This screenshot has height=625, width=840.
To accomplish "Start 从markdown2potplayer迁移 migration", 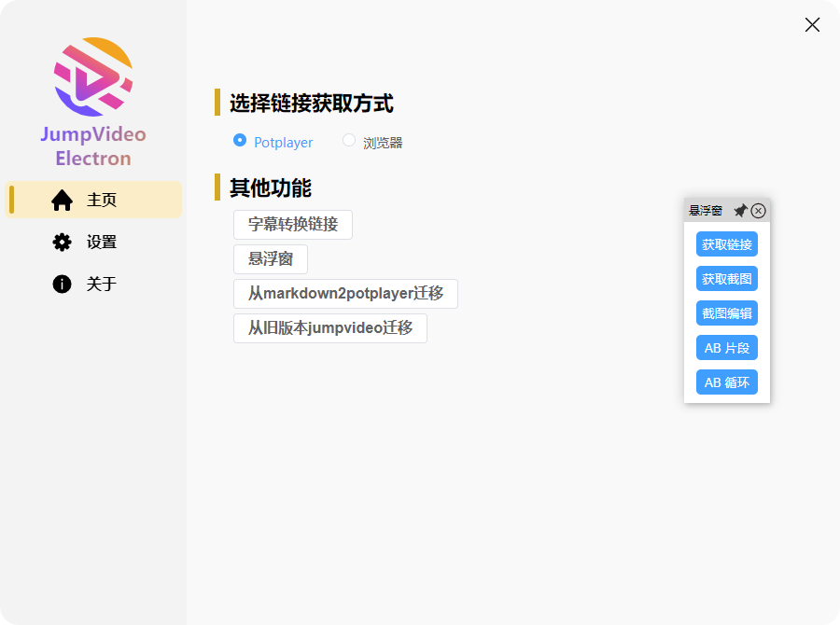I will [345, 294].
